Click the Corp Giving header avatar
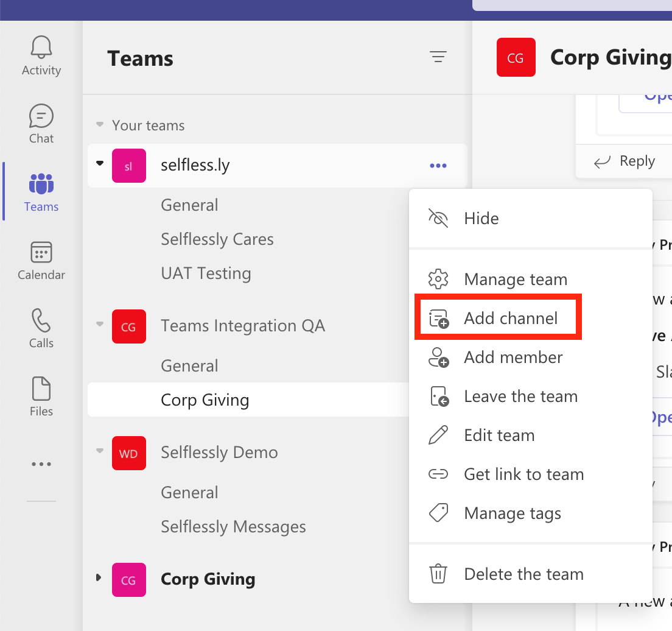 516,57
